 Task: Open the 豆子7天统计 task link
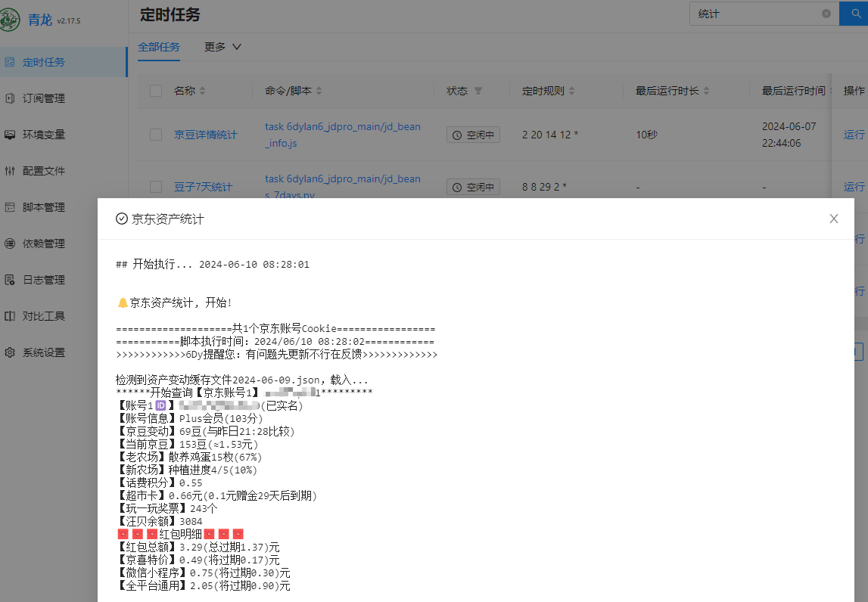pos(203,187)
